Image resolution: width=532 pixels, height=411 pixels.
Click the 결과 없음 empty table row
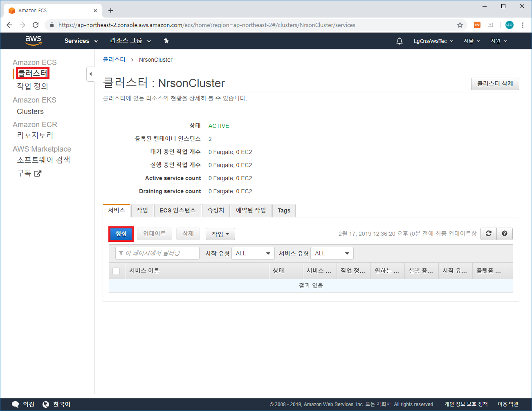point(311,286)
